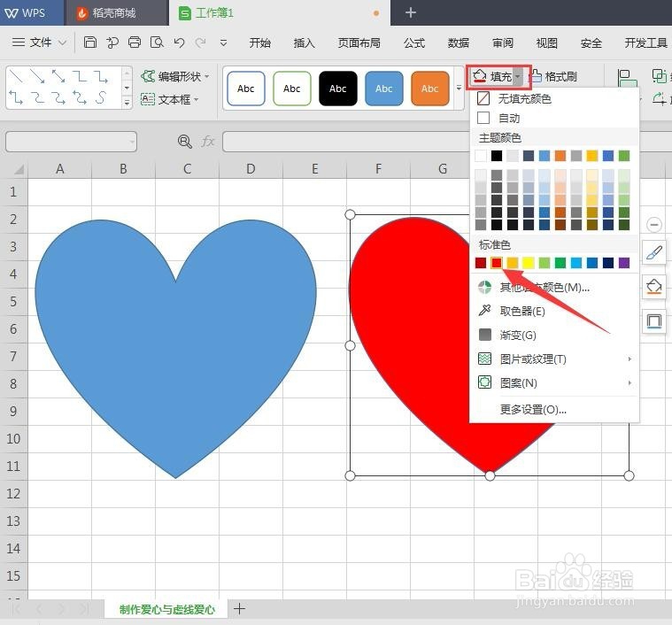Apply the green-outline Abc shape style
Screen dimensions: 672x625
(x=292, y=89)
